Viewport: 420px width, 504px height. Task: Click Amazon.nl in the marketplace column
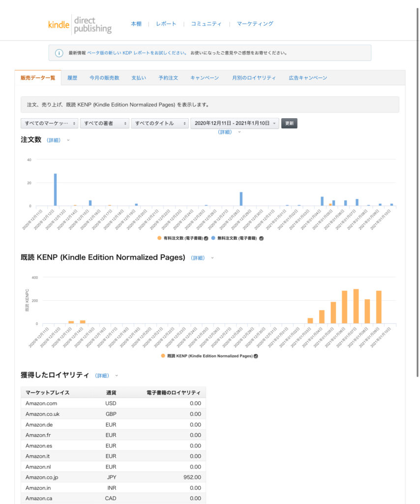click(x=38, y=467)
